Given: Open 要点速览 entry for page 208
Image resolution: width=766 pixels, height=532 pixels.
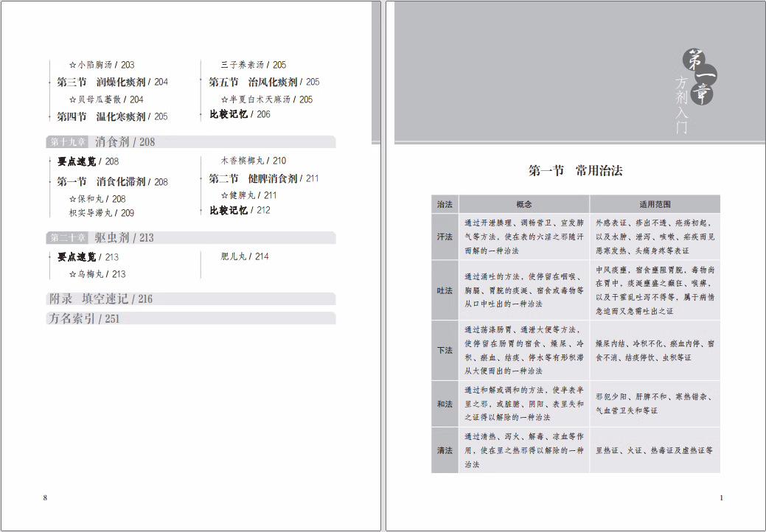Looking at the screenshot, I should coord(88,161).
